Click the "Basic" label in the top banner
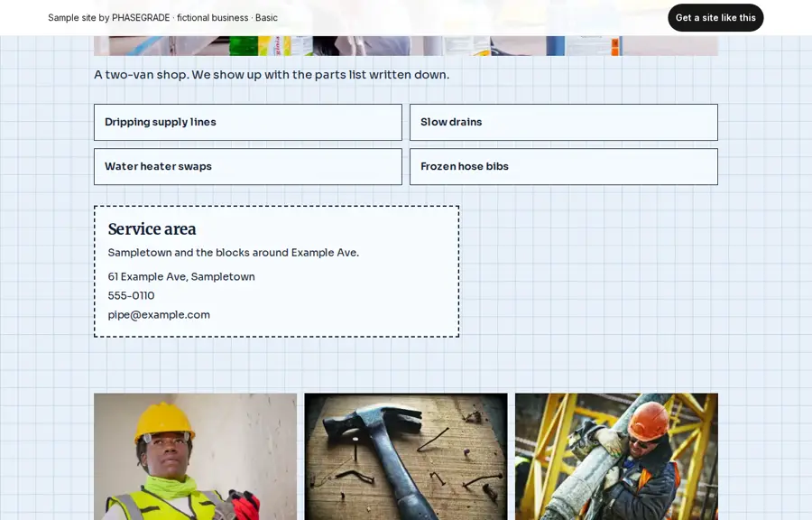This screenshot has height=520, width=812. tap(266, 18)
